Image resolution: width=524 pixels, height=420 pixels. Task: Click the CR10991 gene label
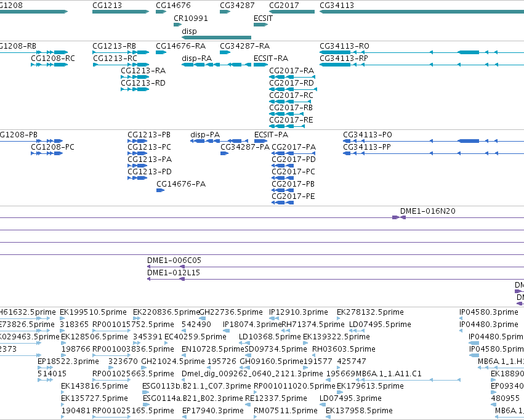[190, 18]
